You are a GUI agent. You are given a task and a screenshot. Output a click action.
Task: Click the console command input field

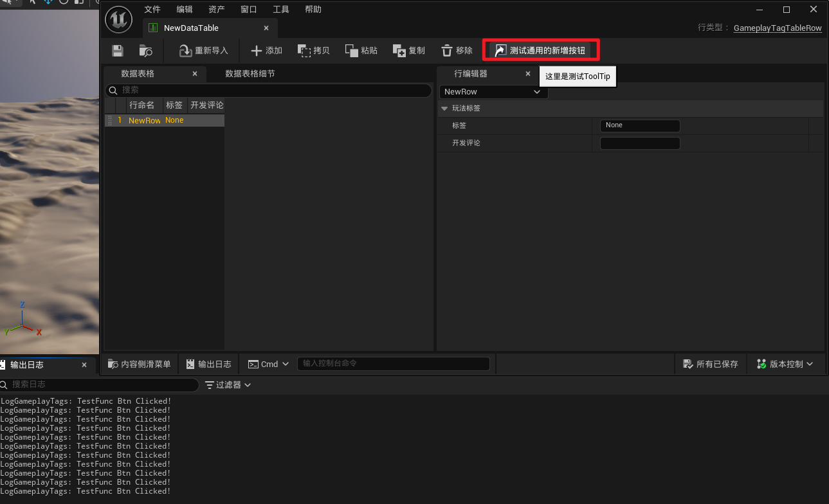click(x=393, y=364)
